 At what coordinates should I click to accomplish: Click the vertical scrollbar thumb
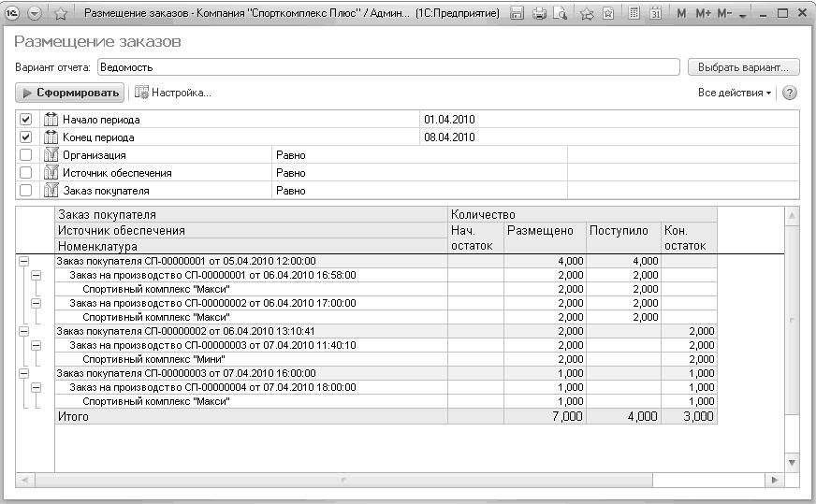coord(792,320)
